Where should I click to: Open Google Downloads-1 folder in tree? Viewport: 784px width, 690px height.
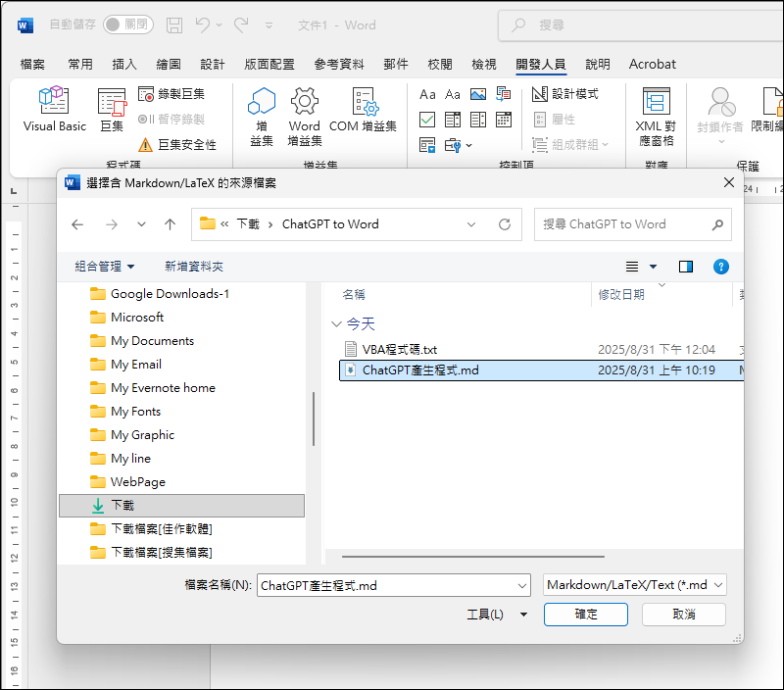coord(170,293)
